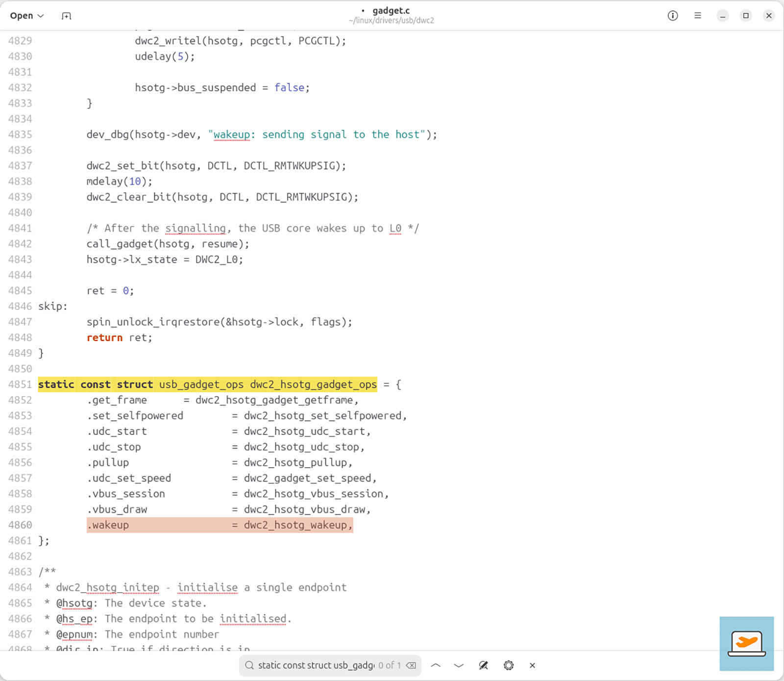Maximize the text editor window
Image resolution: width=784 pixels, height=681 pixels.
pos(746,16)
